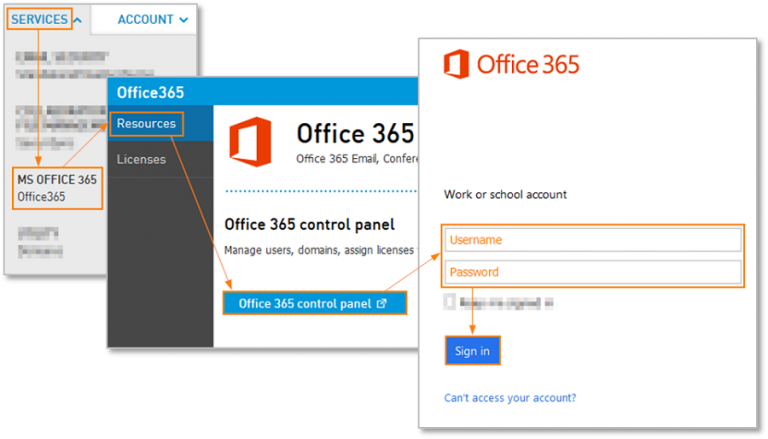This screenshot has width=768, height=439.
Task: Open Can't access your account link
Action: (x=510, y=398)
